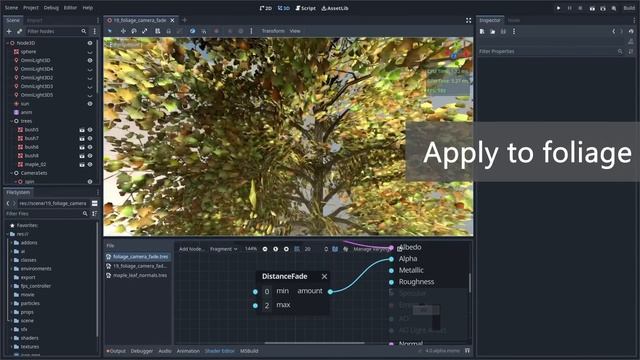Click the lock selected node icon
This screenshot has height=360, width=640.
pos(169,31)
